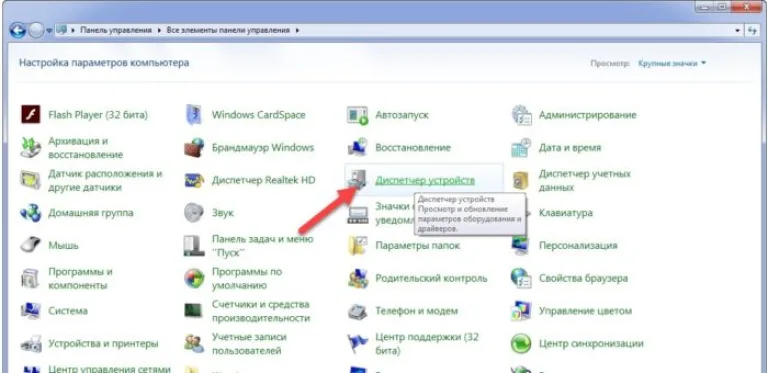This screenshot has width=768, height=373.
Task: Click the Back navigation button
Action: 17,30
